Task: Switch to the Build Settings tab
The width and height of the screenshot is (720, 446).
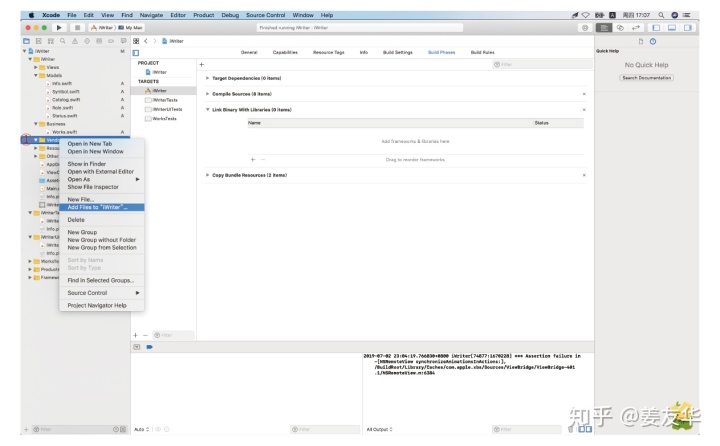Action: (398, 52)
